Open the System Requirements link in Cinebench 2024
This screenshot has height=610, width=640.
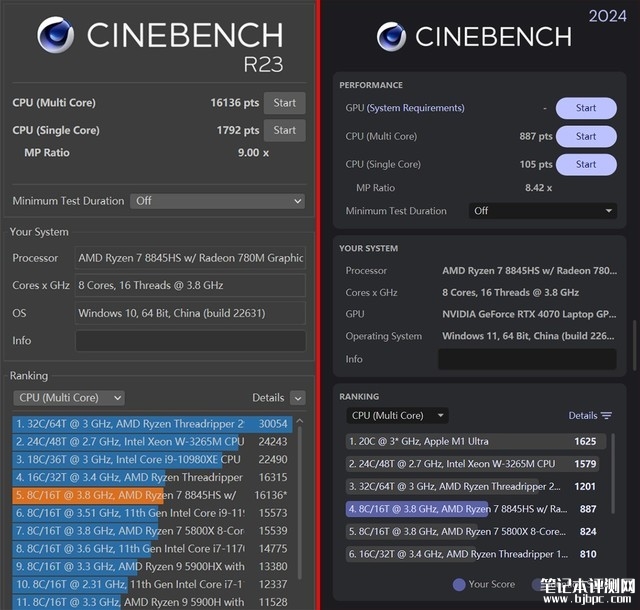coord(416,108)
